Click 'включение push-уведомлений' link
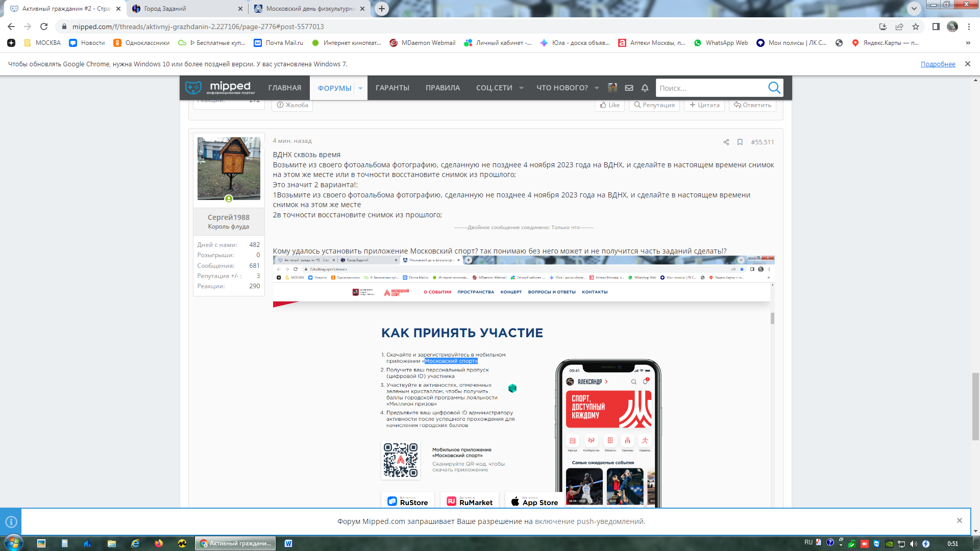The height and width of the screenshot is (551, 980). 590,521
